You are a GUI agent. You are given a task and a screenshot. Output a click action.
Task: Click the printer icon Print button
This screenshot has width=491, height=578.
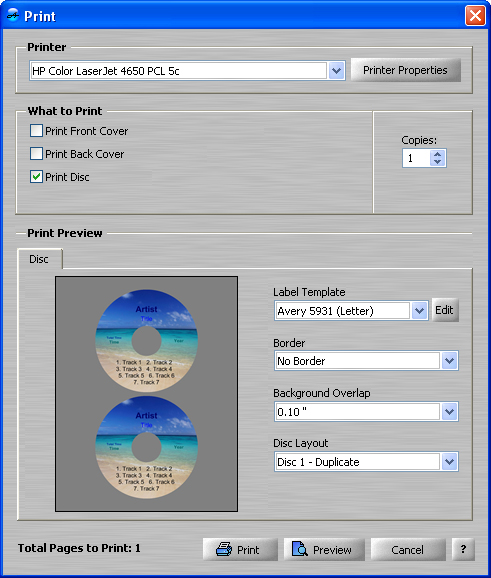[240, 550]
